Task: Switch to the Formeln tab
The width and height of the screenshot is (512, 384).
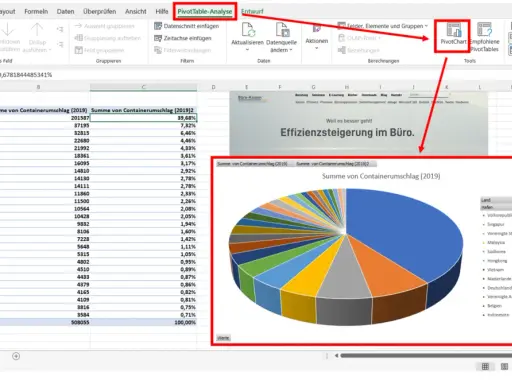Action: pyautogui.click(x=36, y=12)
